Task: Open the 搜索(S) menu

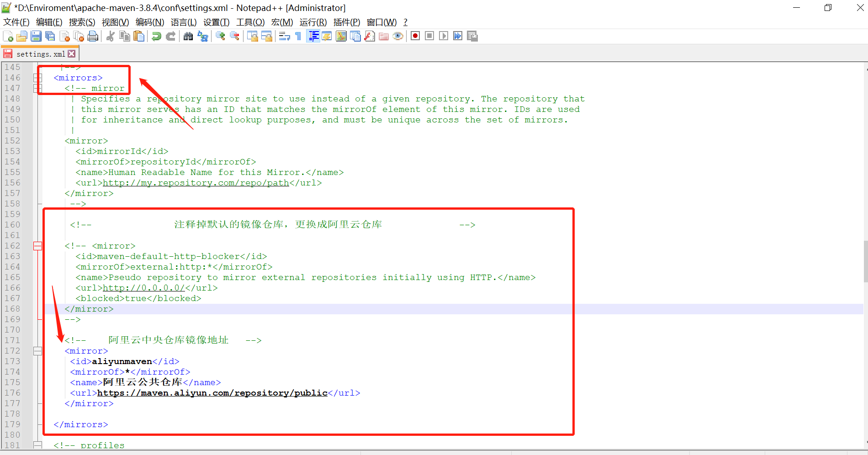Action: tap(82, 22)
